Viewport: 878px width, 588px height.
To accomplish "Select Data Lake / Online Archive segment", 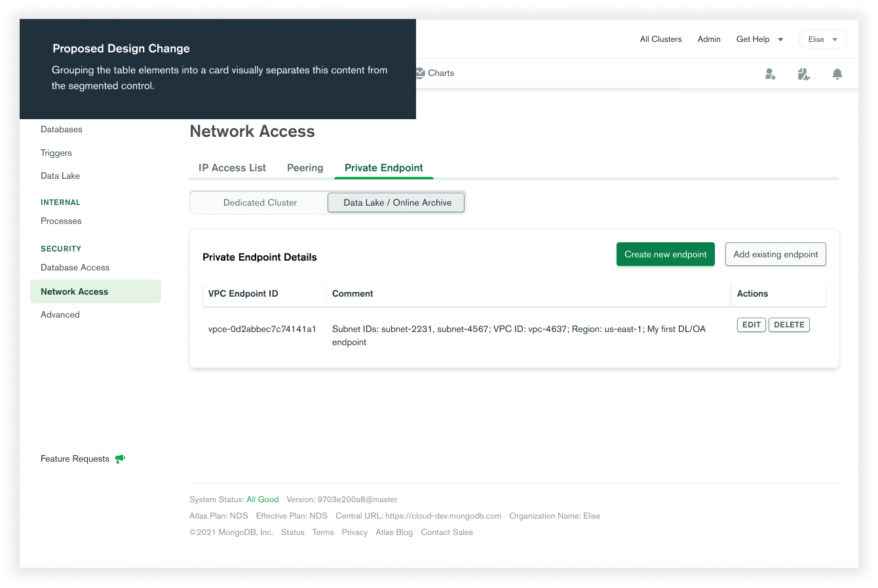I will click(x=397, y=203).
